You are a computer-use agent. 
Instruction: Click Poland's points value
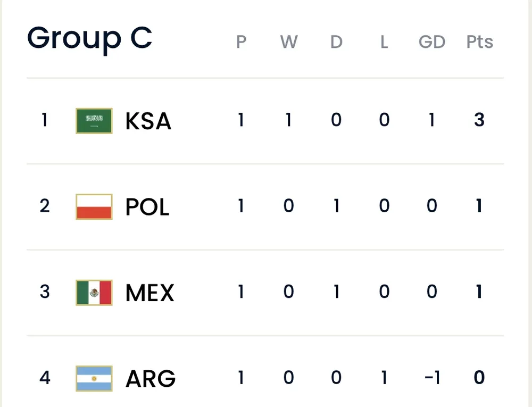479,206
